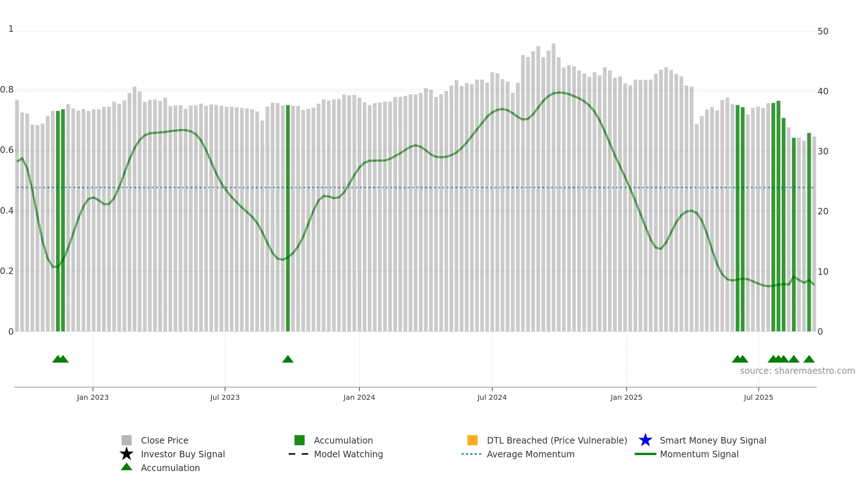Click the DTL Breached (Price Vulnerable) label
This screenshot has width=868, height=488.
pos(557,440)
